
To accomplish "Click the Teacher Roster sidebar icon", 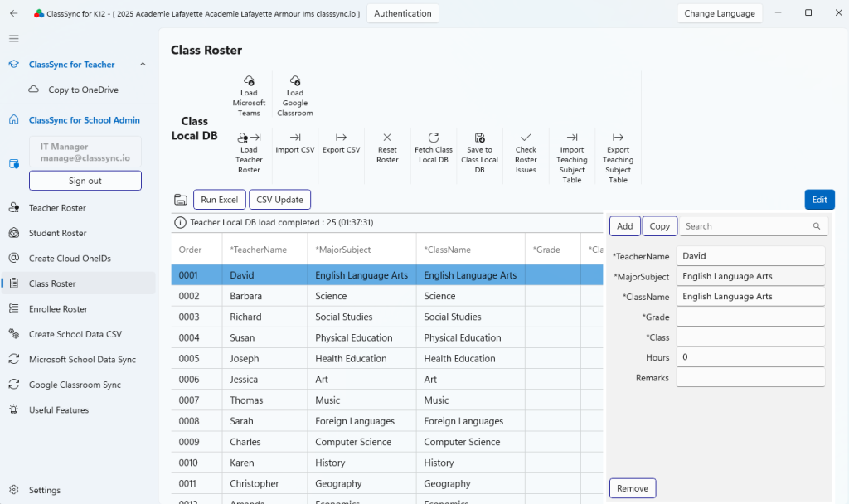I will (14, 208).
